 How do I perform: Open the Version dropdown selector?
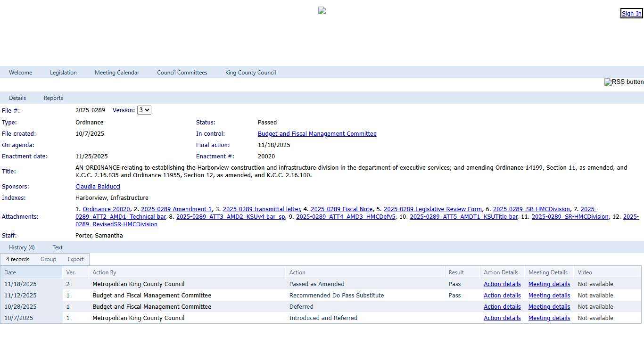pyautogui.click(x=144, y=110)
